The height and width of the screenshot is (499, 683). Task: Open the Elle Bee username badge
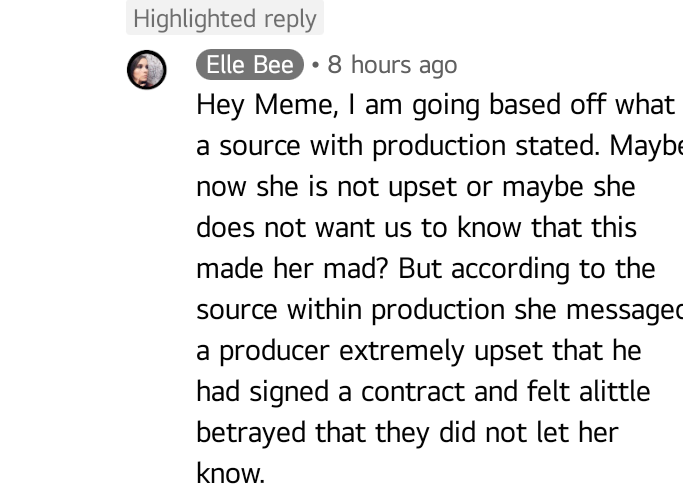click(249, 65)
